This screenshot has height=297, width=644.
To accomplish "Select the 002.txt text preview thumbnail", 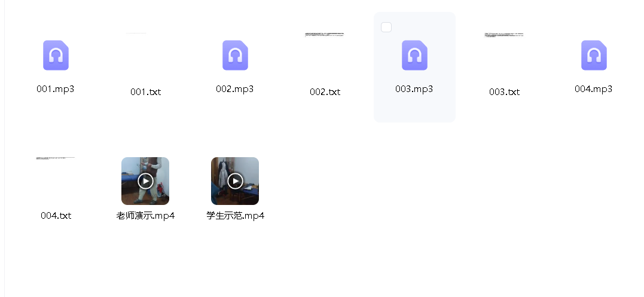I will pos(325,35).
